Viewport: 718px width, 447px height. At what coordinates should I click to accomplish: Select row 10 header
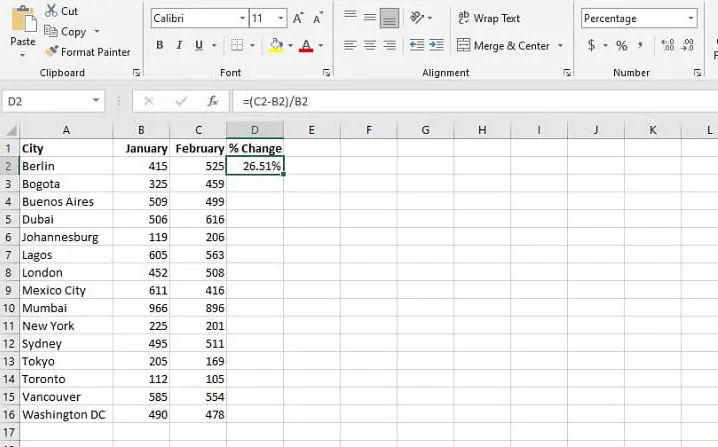(x=10, y=308)
